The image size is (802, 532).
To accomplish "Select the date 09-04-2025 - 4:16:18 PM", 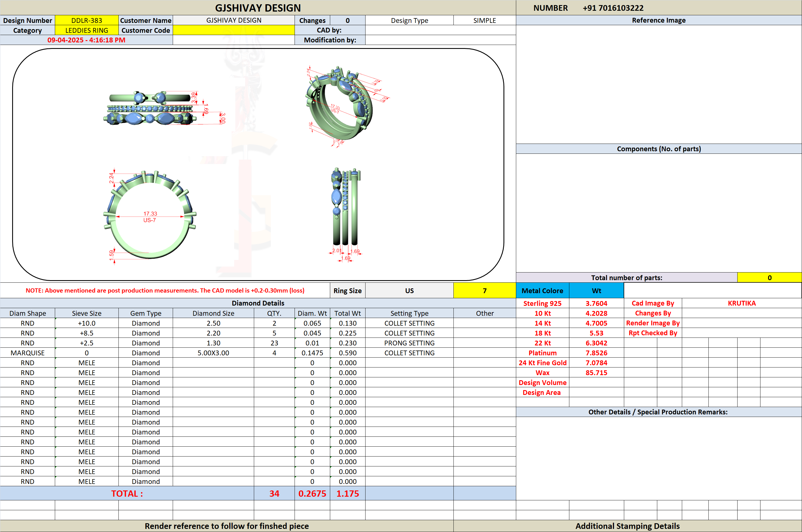I will click(86, 40).
